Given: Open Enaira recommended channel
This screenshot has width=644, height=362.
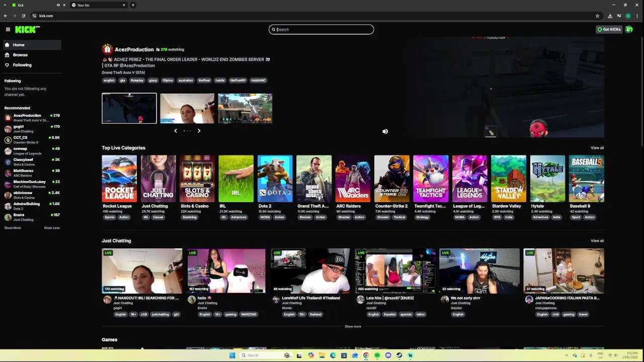Looking at the screenshot, I should click(32, 217).
